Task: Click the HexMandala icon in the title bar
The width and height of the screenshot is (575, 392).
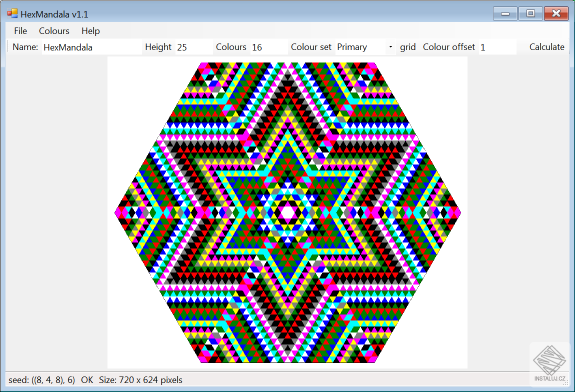Action: tap(12, 13)
